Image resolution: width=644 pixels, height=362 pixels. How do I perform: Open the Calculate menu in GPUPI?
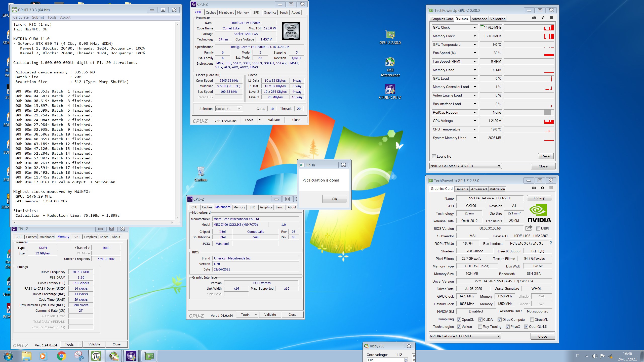[x=21, y=17]
